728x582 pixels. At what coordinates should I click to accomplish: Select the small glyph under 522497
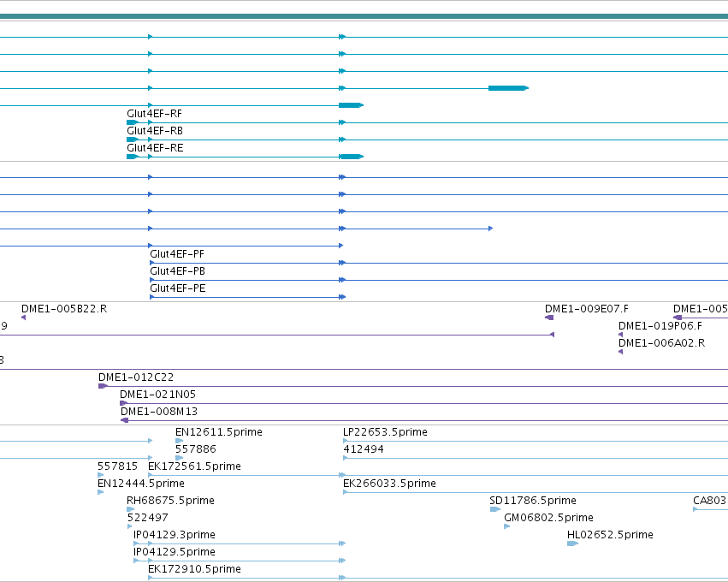(x=129, y=526)
